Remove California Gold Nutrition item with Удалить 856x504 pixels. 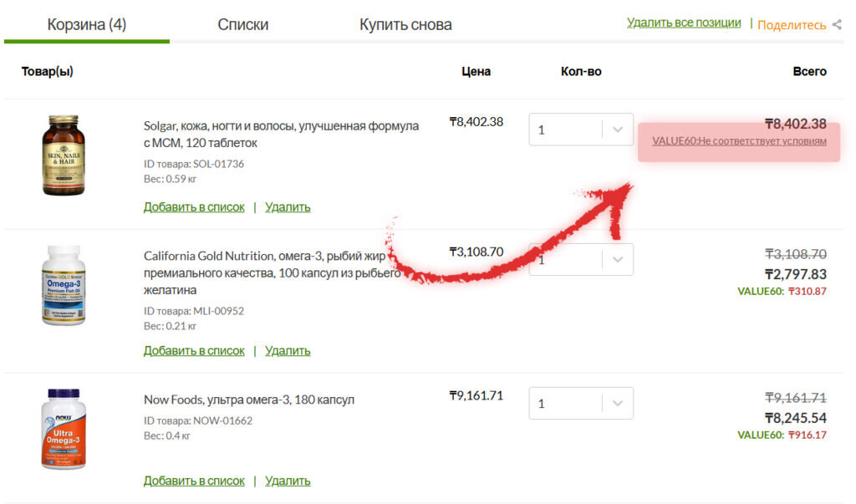pyautogui.click(x=288, y=350)
